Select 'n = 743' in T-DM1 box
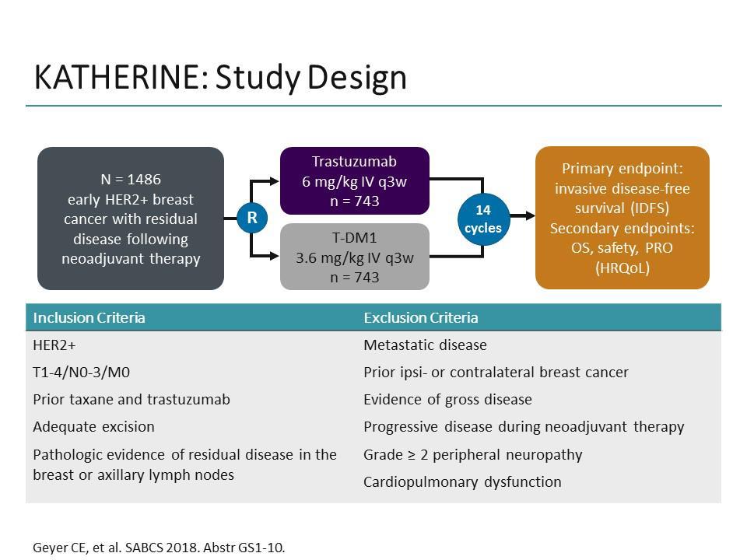 coord(355,278)
